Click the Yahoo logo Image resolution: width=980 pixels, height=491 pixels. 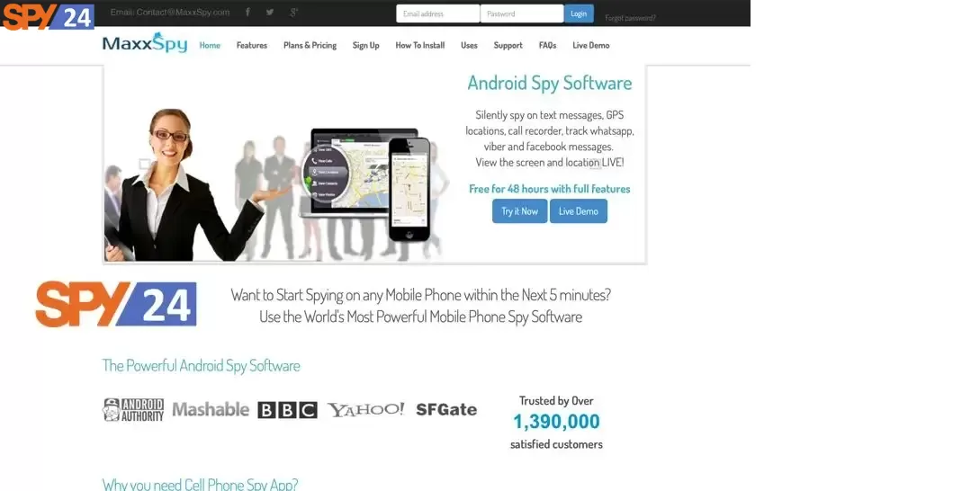[x=366, y=410]
